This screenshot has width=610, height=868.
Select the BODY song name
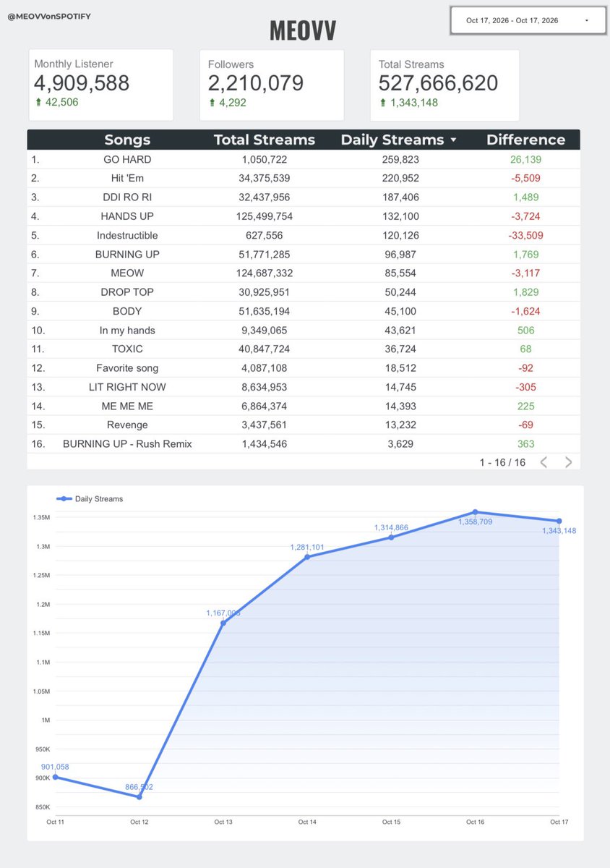[x=127, y=311]
